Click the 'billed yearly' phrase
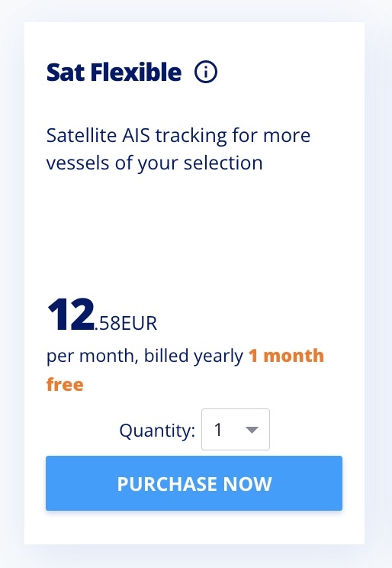392x568 pixels. 194,356
